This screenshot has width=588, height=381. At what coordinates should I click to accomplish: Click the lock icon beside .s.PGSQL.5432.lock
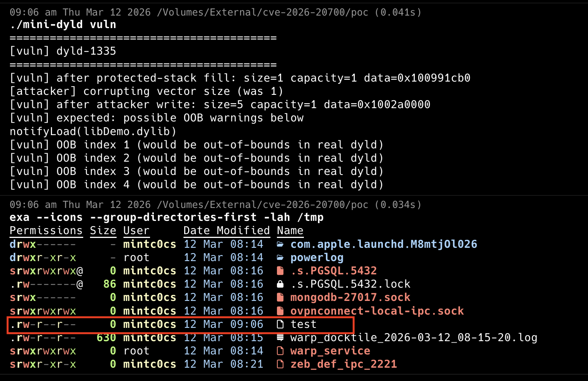(x=280, y=284)
